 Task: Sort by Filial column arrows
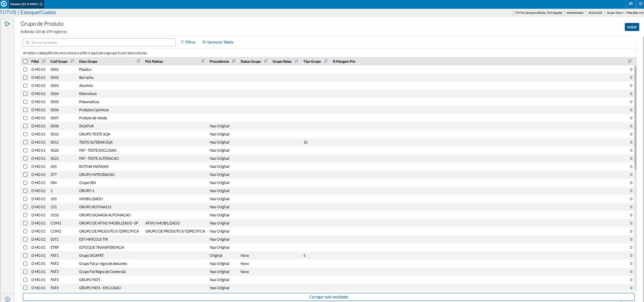pyautogui.click(x=44, y=61)
